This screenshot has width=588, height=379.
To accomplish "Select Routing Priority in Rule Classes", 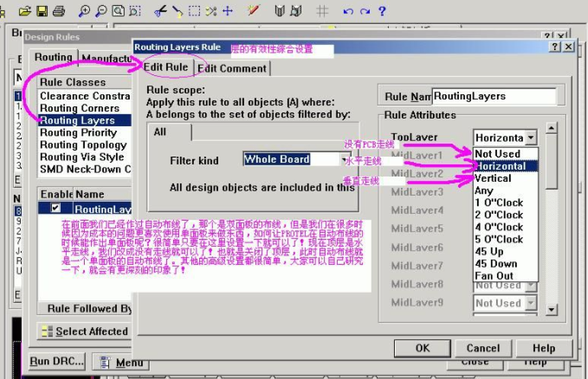I will 78,133.
